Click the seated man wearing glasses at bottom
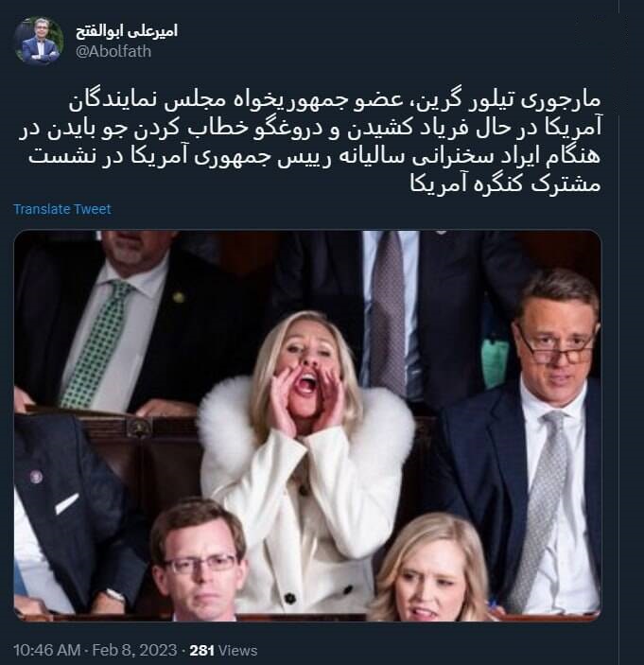Screen dimensions: 644x665 [x=198, y=562]
